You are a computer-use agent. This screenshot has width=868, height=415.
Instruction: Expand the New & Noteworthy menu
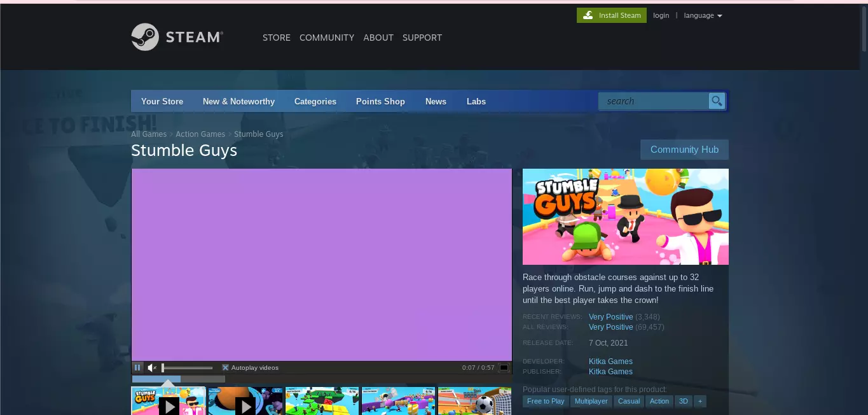coord(238,101)
